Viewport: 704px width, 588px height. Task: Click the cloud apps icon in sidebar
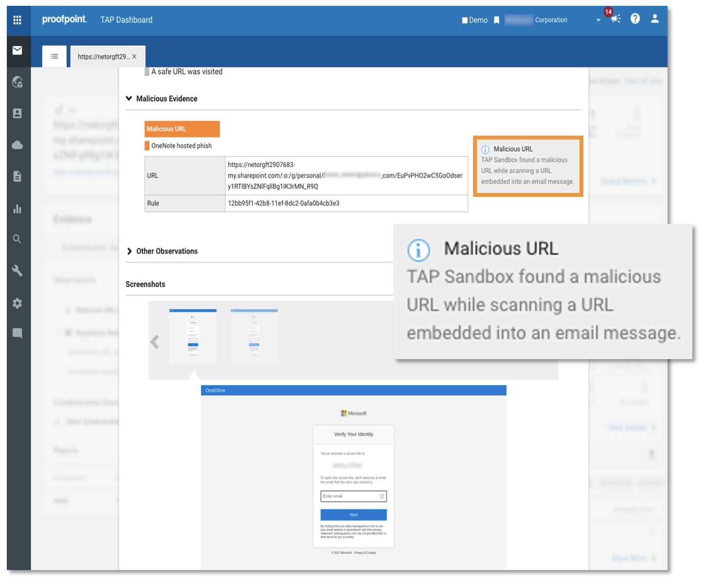click(x=18, y=144)
